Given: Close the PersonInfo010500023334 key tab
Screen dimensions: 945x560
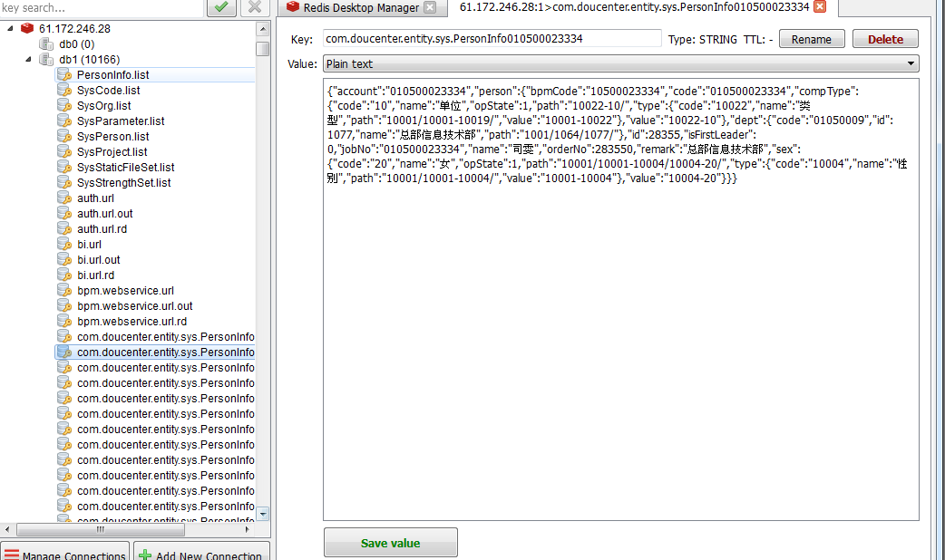Looking at the screenshot, I should tap(820, 6).
